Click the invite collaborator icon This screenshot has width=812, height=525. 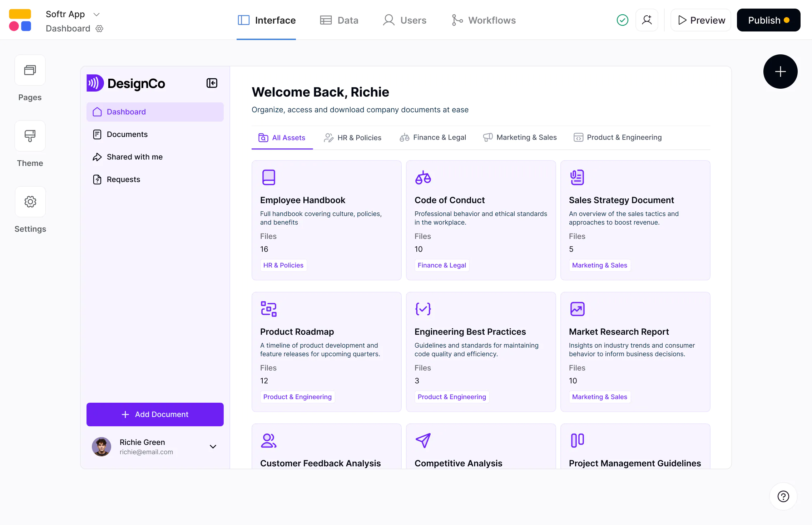(x=647, y=20)
